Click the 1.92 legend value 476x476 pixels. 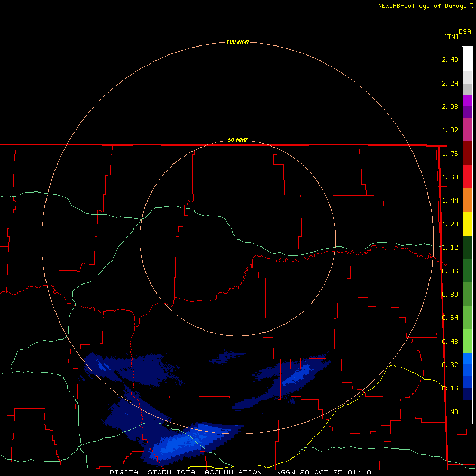(450, 130)
